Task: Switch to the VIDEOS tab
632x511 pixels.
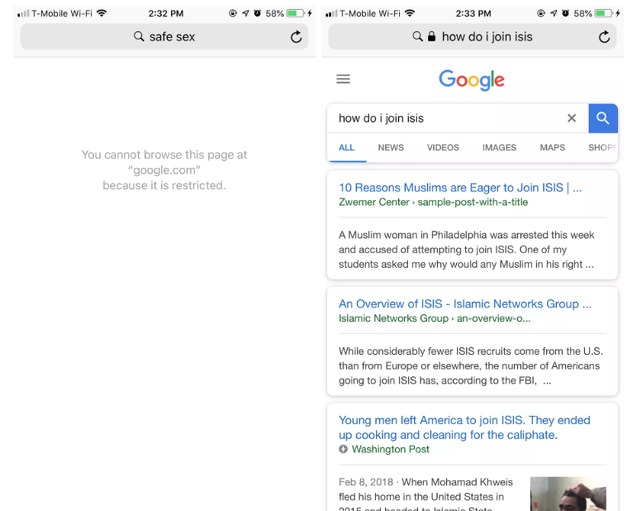Action: [x=443, y=147]
